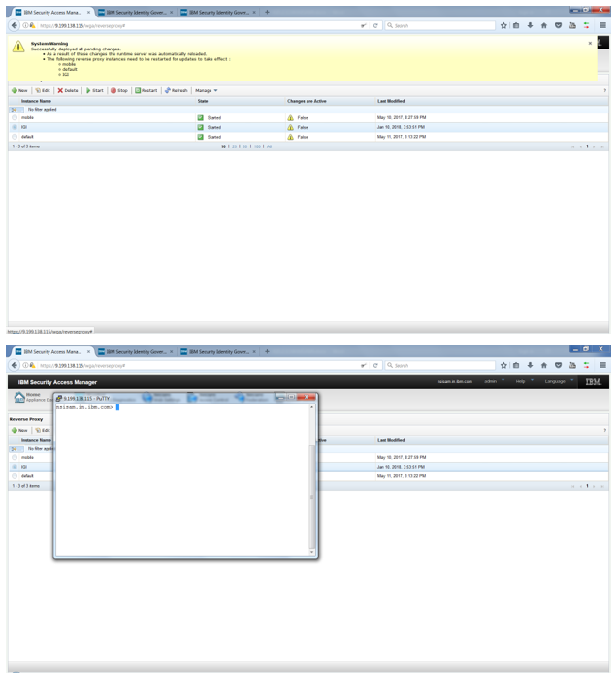This screenshot has width=616, height=679.
Task: Click Edit in the System Warning window toolbar
Action: (x=43, y=90)
